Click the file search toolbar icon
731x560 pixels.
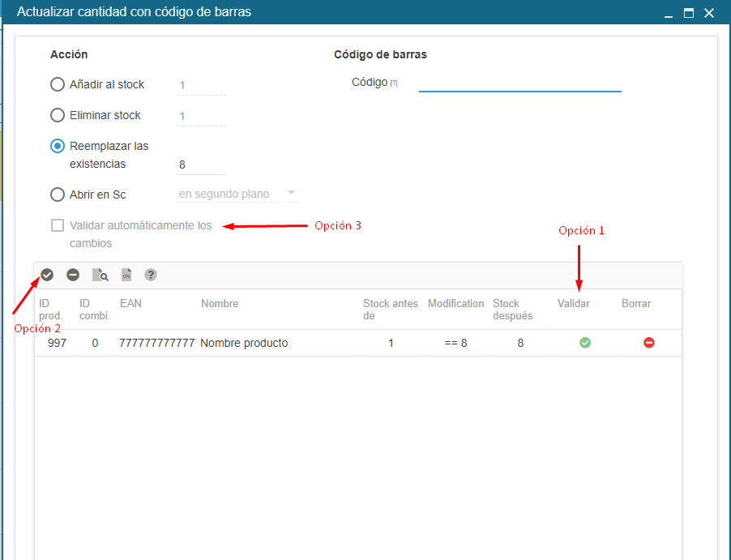pyautogui.click(x=100, y=276)
